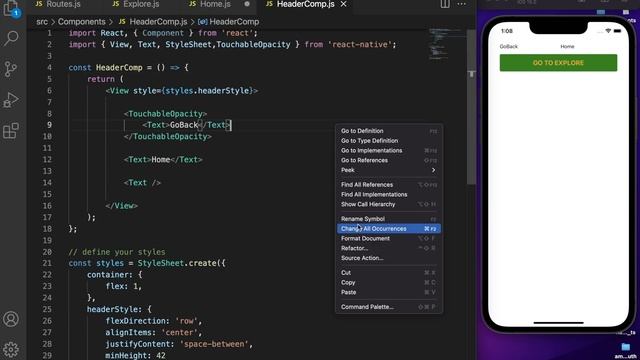The width and height of the screenshot is (640, 360).
Task: Choose Find All References
Action: pos(389,185)
